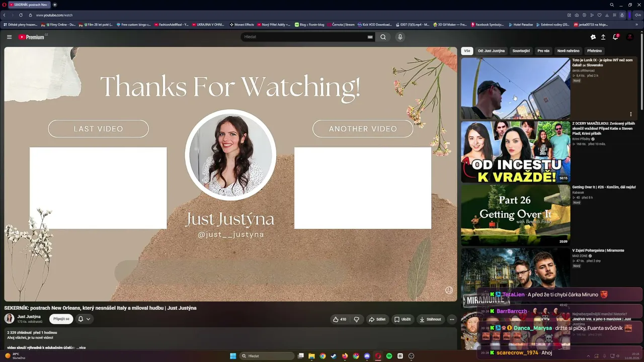Open the Hotel Paradise bookmark
Screen dimensions: 644x362
520,24
